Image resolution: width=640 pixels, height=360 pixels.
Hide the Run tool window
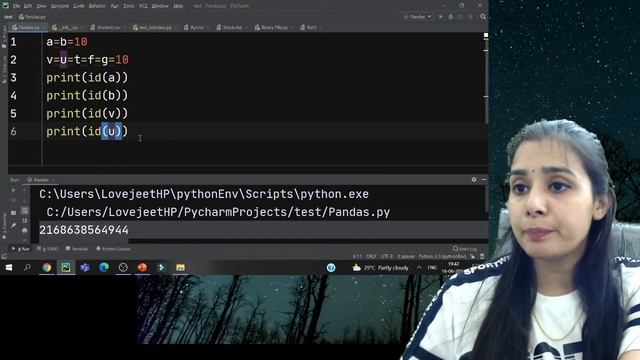484,179
